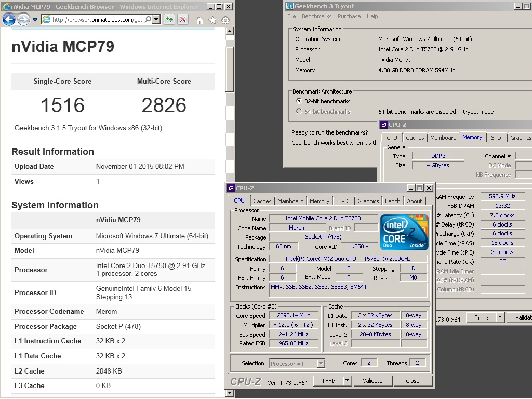Click Level 2 cache value 2048 KBytes
The width and height of the screenshot is (532, 399).
point(375,334)
